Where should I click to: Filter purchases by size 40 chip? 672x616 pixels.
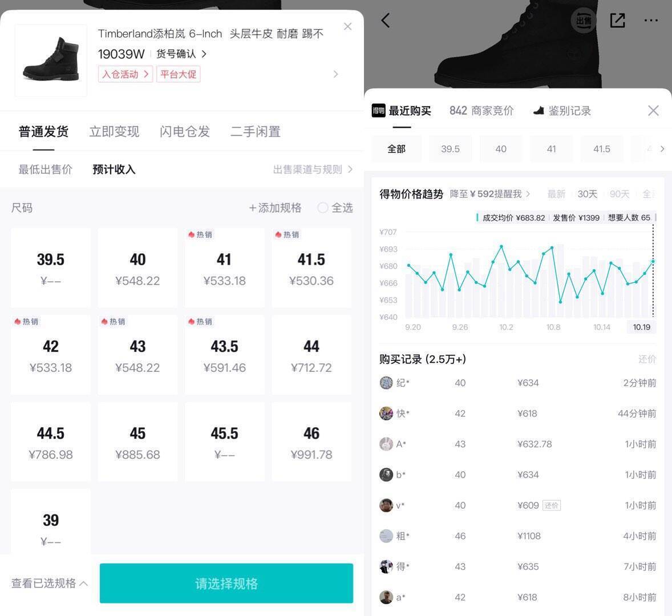(x=501, y=149)
